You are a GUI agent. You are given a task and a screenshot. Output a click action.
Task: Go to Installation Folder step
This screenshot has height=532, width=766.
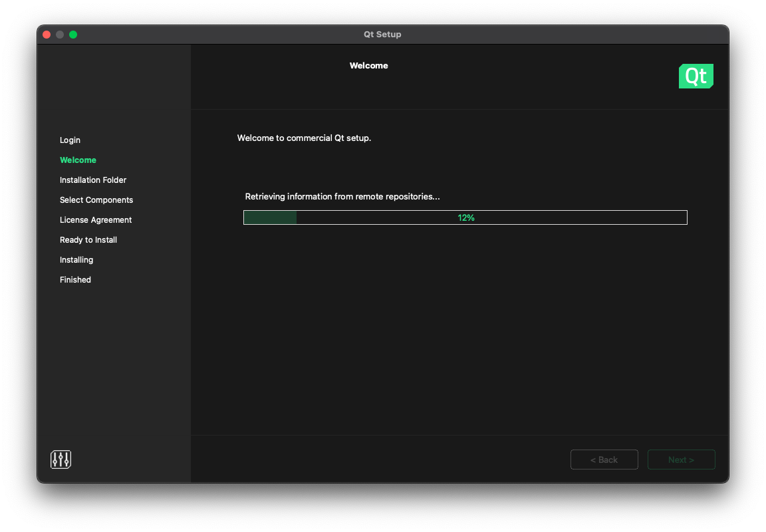(x=93, y=180)
